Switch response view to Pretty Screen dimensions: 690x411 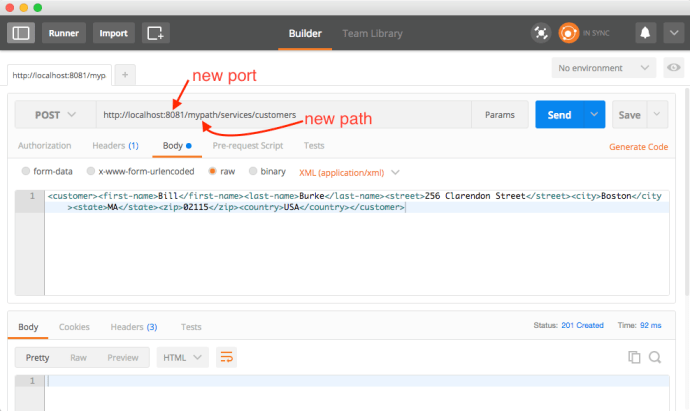pyautogui.click(x=37, y=357)
